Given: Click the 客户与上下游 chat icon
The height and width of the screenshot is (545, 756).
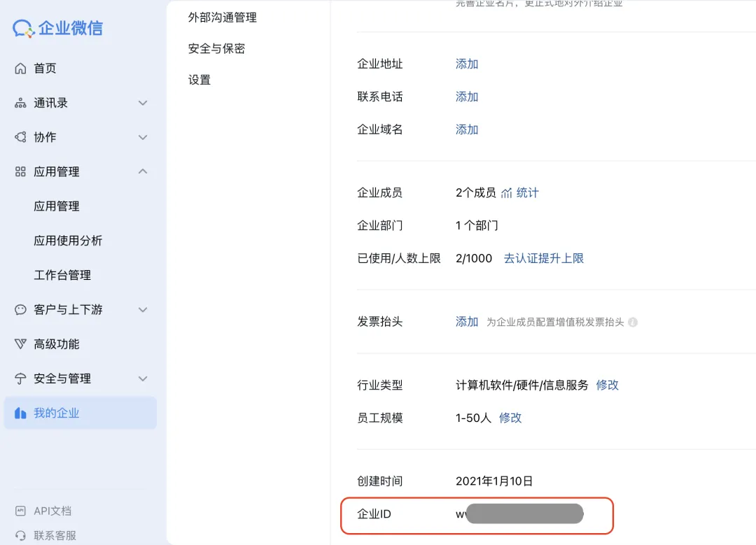Looking at the screenshot, I should pyautogui.click(x=20, y=309).
